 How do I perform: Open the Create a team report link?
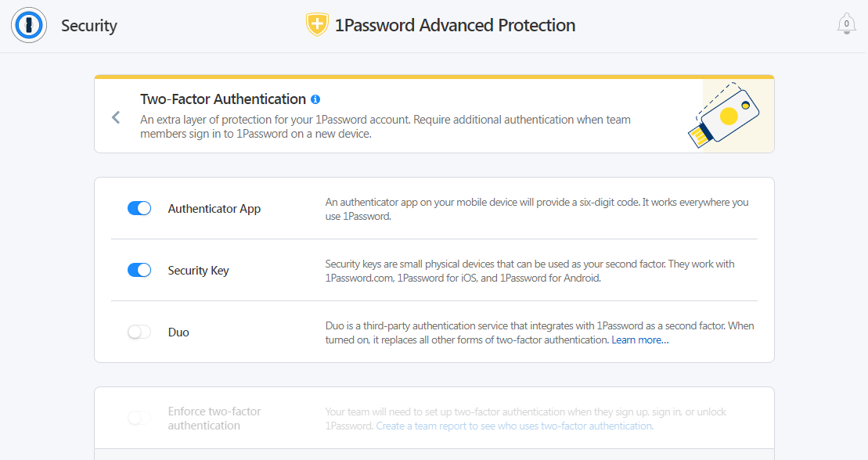pos(514,426)
